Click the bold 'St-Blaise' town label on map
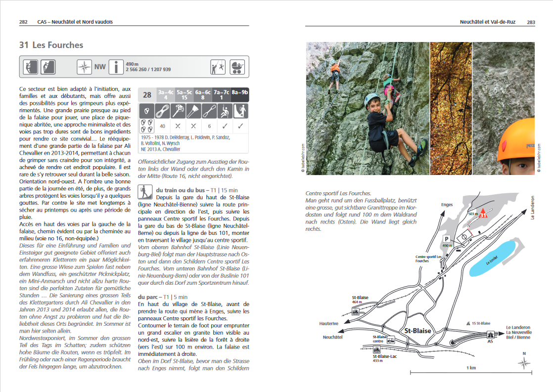This screenshot has width=553, height=392. 417,331
